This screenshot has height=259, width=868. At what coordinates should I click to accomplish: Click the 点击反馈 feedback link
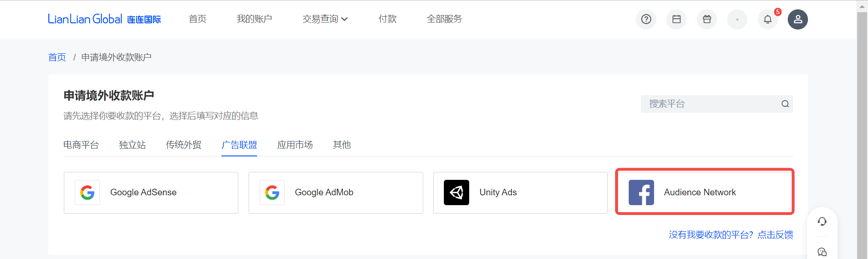[775, 235]
